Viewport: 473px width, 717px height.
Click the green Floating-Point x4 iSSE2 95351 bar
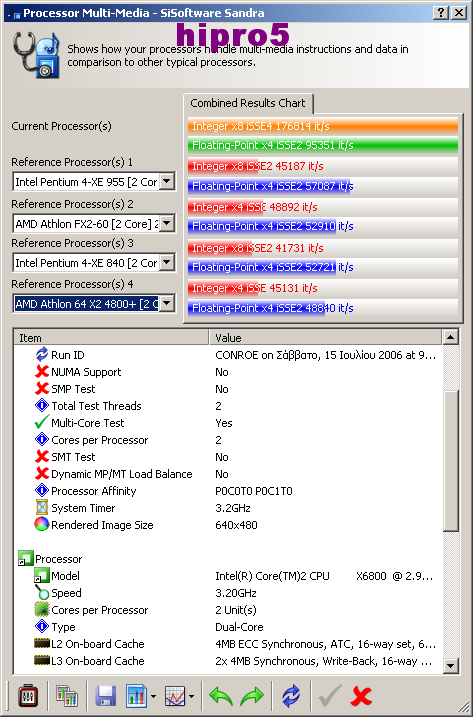coord(323,145)
